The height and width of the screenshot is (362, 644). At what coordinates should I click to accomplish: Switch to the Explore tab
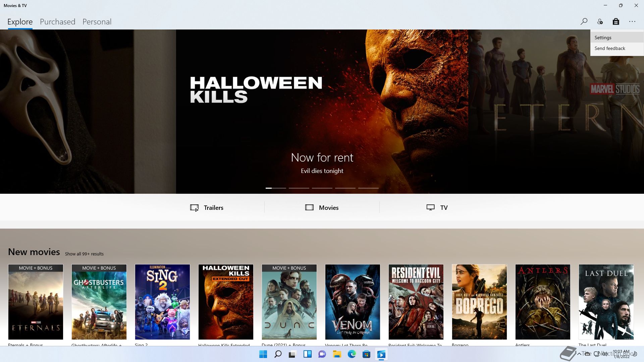[20, 22]
